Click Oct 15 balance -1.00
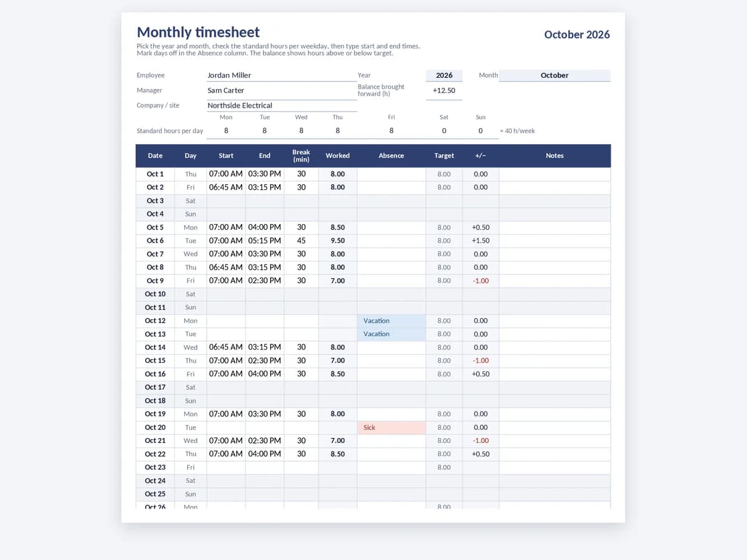 tap(481, 360)
